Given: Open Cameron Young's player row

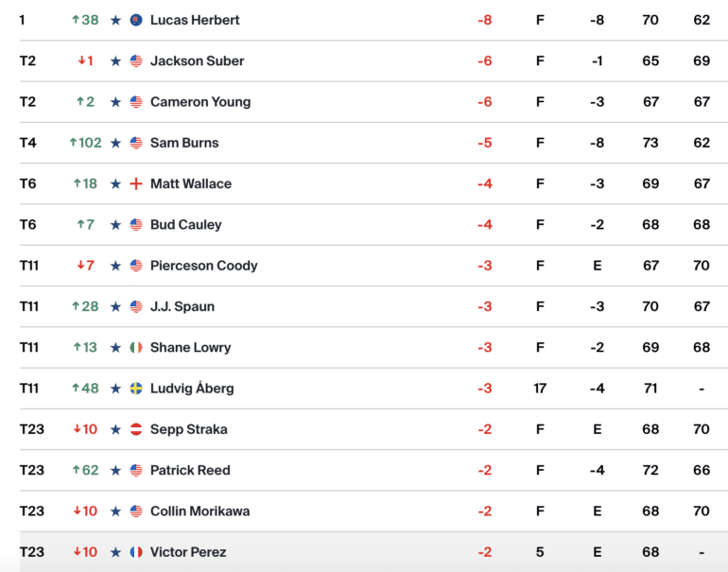Looking at the screenshot, I should [x=373, y=102].
